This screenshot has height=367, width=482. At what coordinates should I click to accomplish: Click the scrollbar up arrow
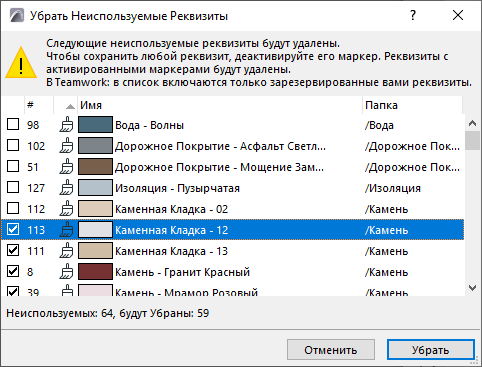tap(472, 123)
